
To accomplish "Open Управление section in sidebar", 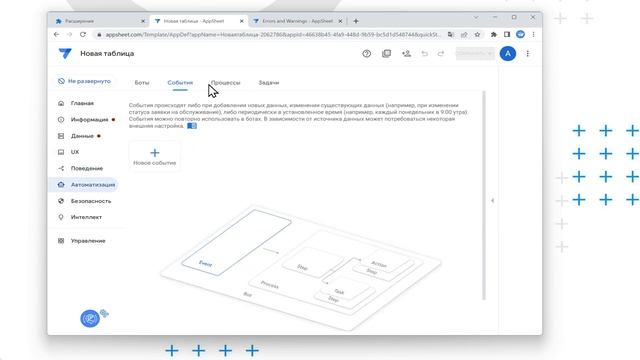I will point(88,241).
